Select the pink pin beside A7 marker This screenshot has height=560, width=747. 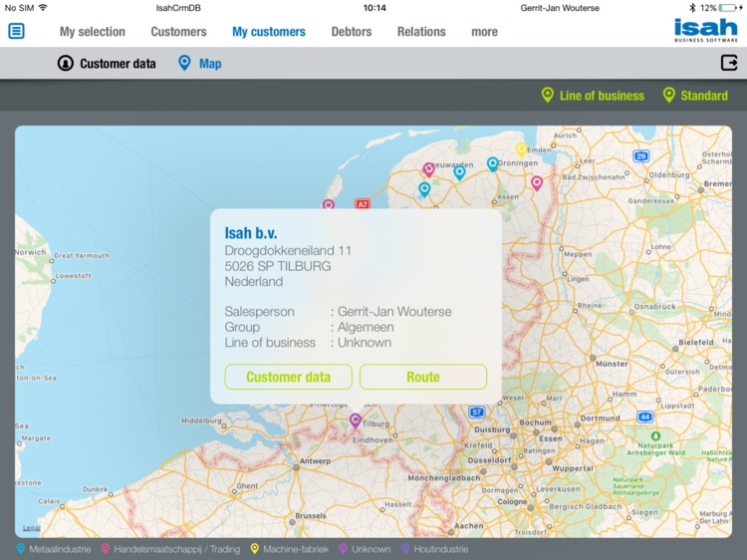tap(329, 205)
